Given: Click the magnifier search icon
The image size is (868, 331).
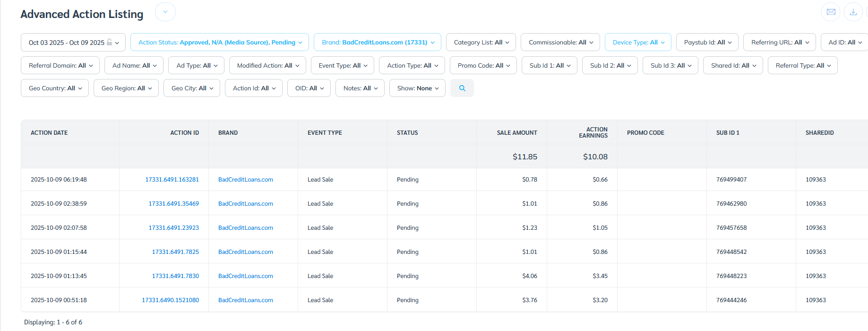Looking at the screenshot, I should coord(462,88).
